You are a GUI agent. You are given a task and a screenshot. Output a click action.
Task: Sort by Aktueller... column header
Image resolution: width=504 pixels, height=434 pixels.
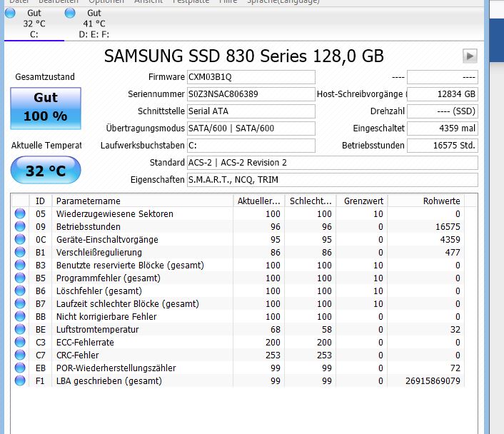pos(258,201)
